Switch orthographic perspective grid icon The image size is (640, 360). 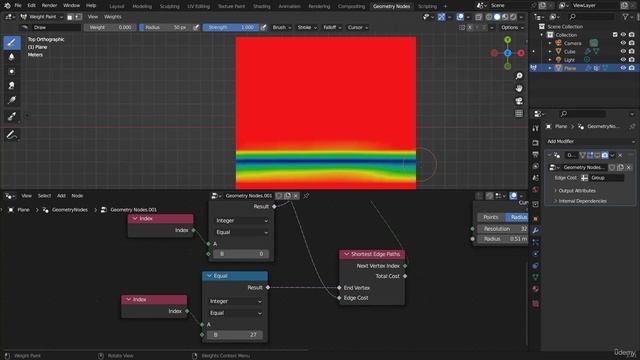(519, 114)
